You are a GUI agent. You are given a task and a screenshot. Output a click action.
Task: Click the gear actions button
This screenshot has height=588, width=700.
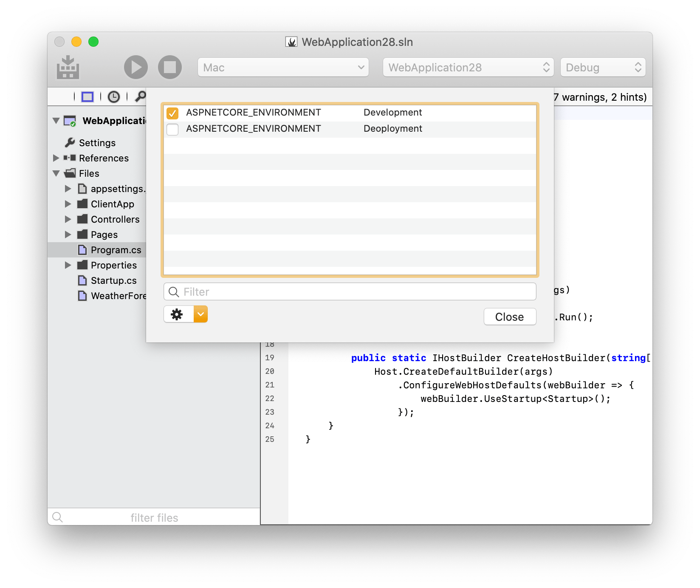tap(177, 314)
